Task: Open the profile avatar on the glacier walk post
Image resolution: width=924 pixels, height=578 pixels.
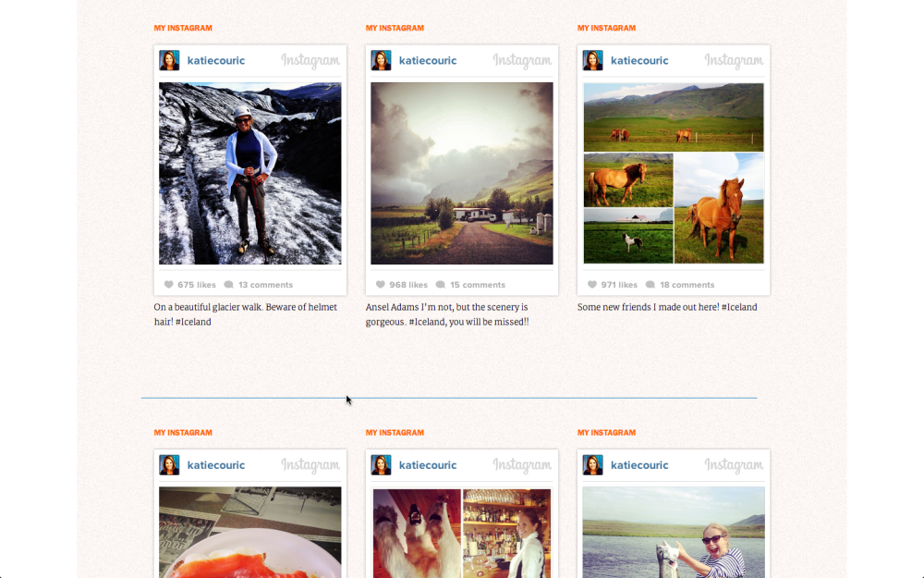Action: [x=169, y=60]
